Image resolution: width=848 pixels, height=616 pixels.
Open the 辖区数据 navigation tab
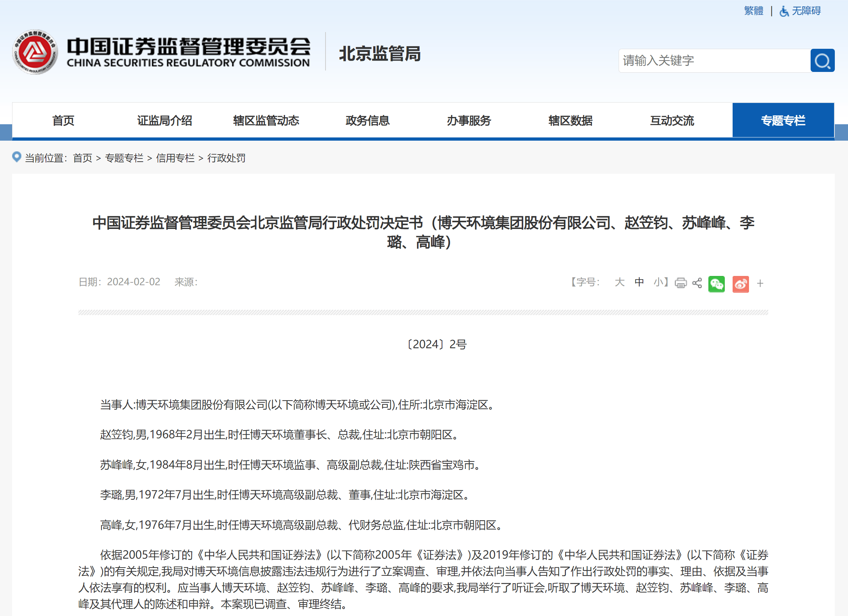click(571, 120)
